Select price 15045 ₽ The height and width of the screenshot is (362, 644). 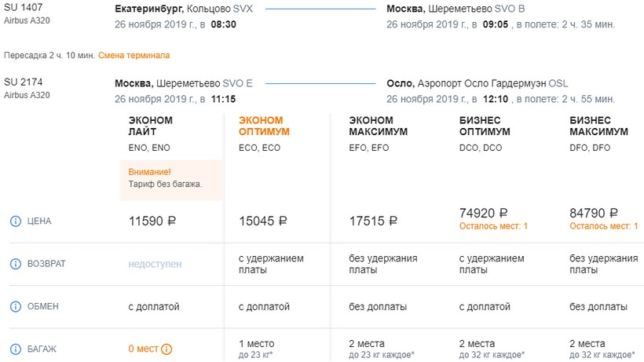tap(262, 221)
